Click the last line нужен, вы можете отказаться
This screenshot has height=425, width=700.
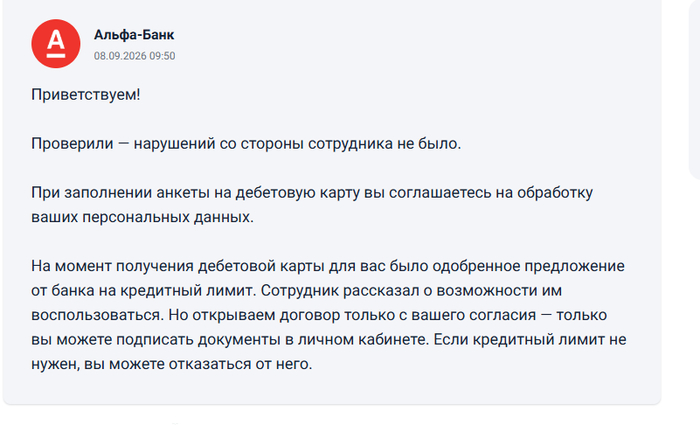(171, 364)
